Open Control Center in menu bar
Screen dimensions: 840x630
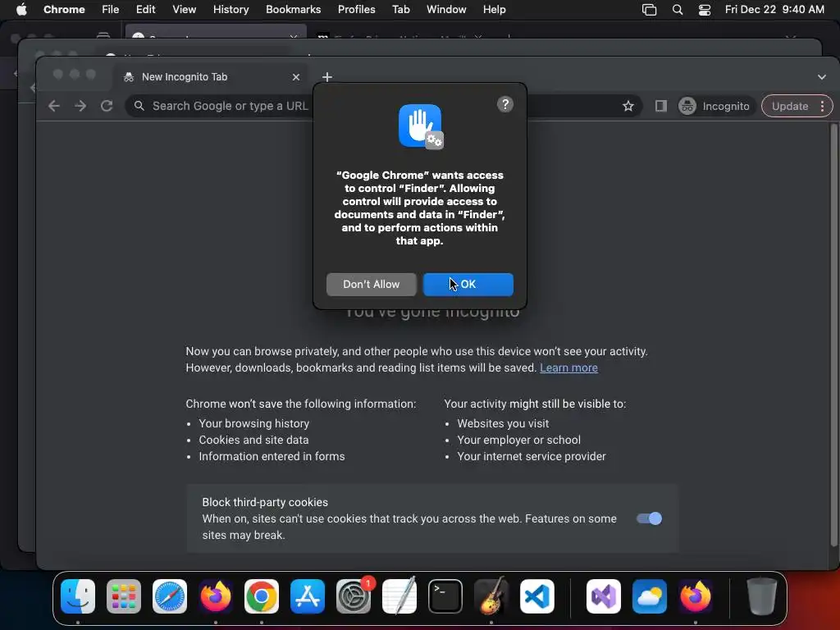pyautogui.click(x=705, y=9)
